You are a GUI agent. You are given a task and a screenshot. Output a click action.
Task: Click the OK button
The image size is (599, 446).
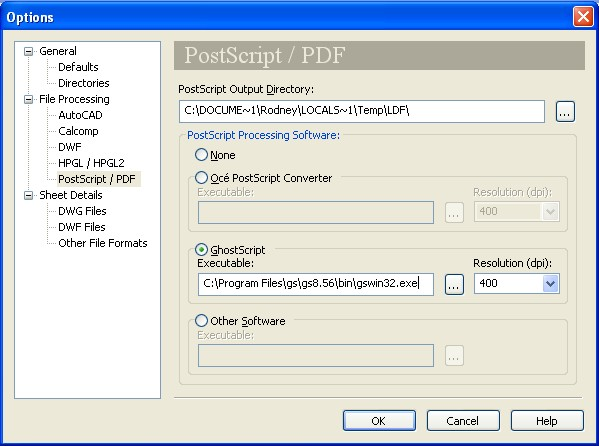tap(379, 421)
